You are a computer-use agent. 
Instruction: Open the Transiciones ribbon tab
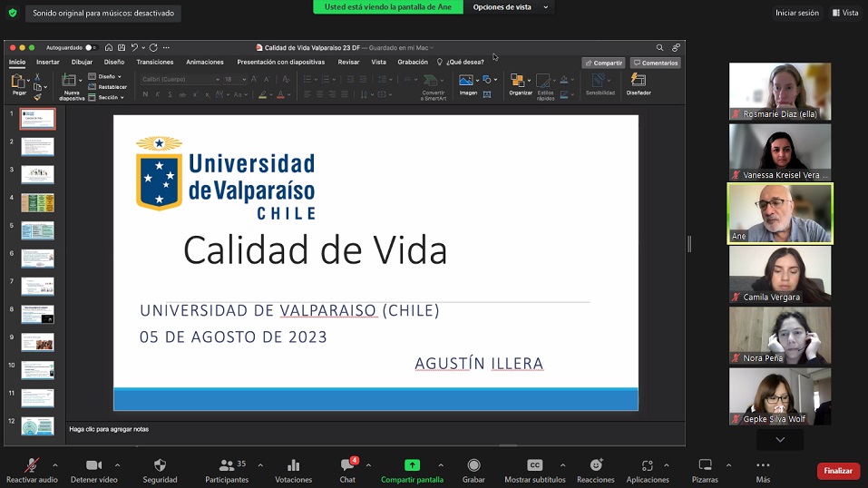coord(155,62)
